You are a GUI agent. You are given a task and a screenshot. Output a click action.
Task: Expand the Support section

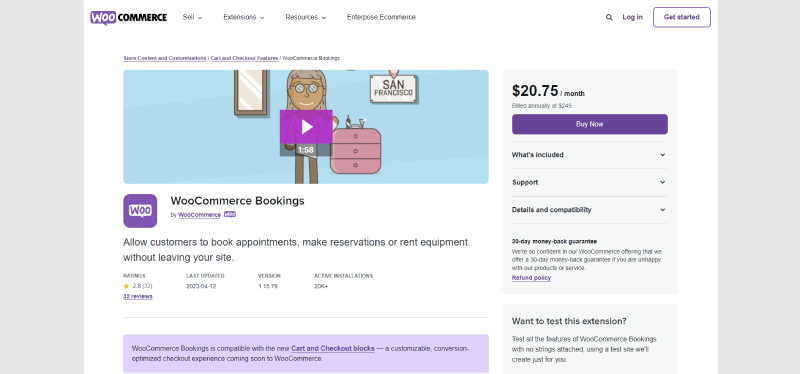[590, 182]
